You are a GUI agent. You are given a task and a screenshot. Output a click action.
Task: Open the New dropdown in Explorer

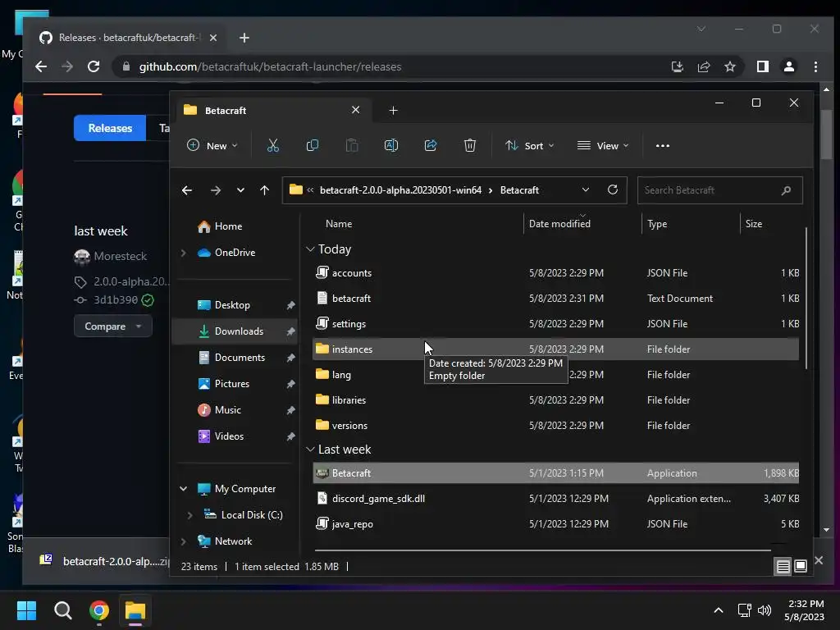point(212,146)
